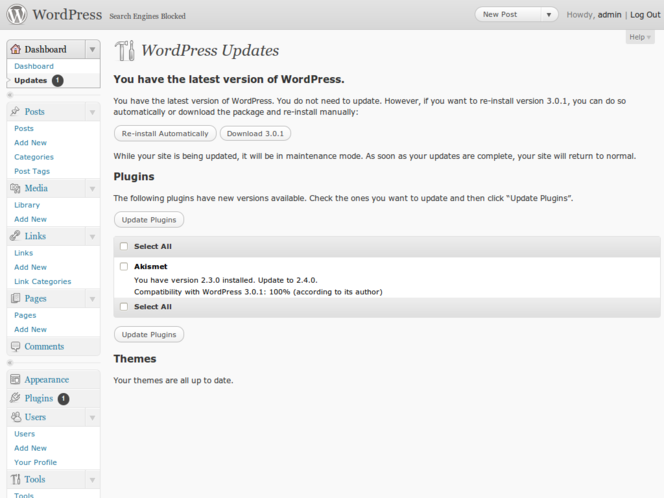
Task: Click the Media section icon
Action: click(x=15, y=188)
